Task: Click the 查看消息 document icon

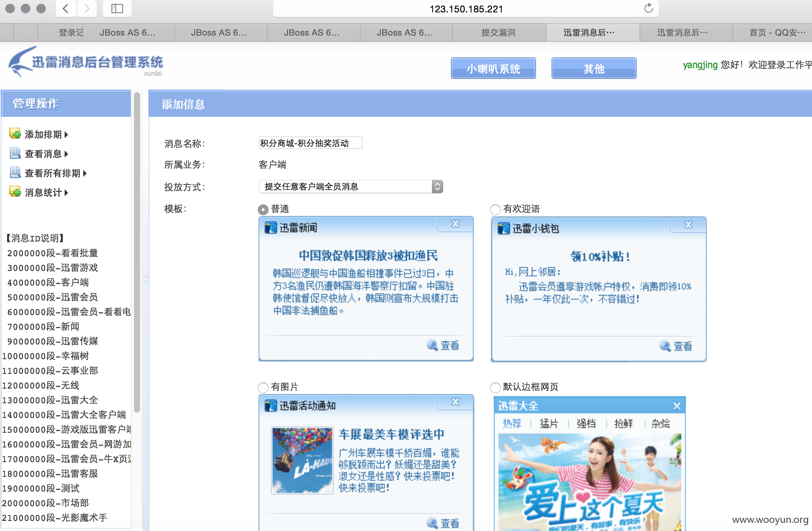Action: (x=15, y=153)
